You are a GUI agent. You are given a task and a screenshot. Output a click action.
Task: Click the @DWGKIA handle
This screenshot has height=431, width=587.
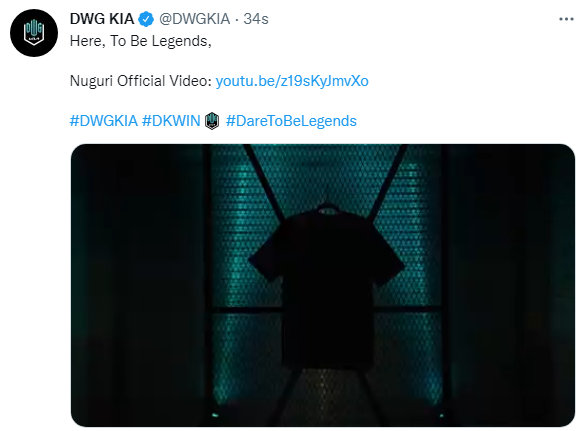[194, 19]
